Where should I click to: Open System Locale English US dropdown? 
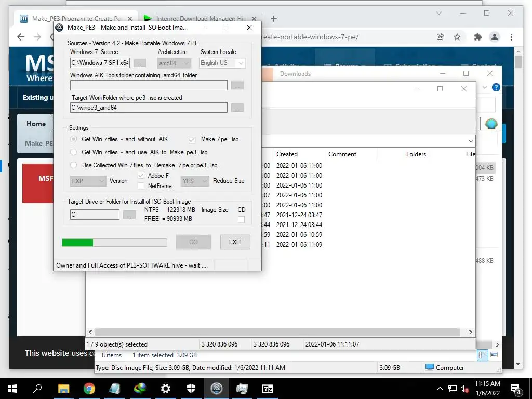222,63
